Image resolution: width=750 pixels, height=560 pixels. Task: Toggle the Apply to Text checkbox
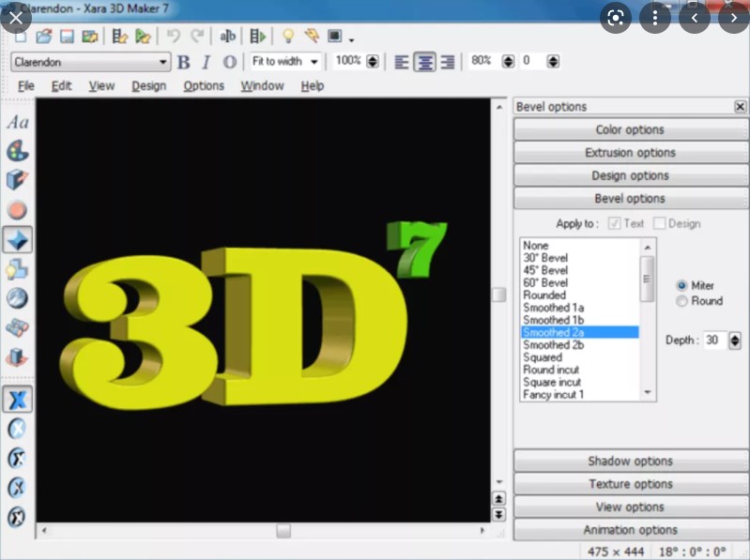pos(615,223)
